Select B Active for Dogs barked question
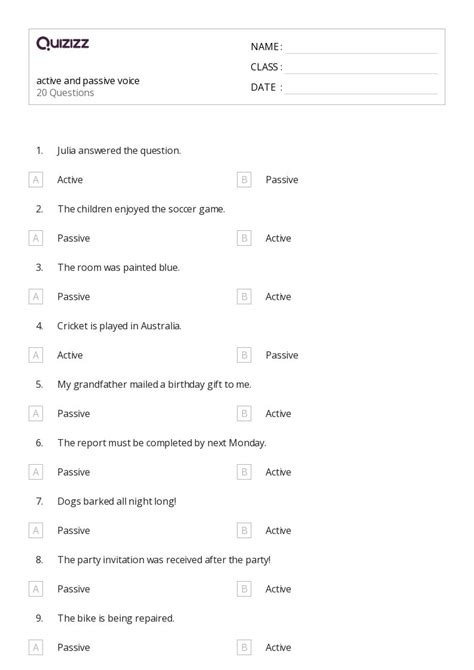Viewport: 474px width, 670px height. coord(244,531)
